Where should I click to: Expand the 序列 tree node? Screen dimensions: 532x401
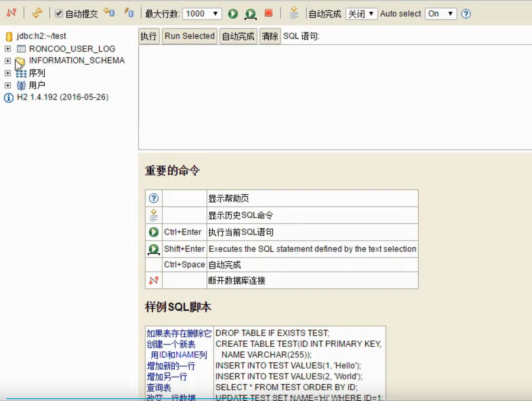[x=8, y=73]
